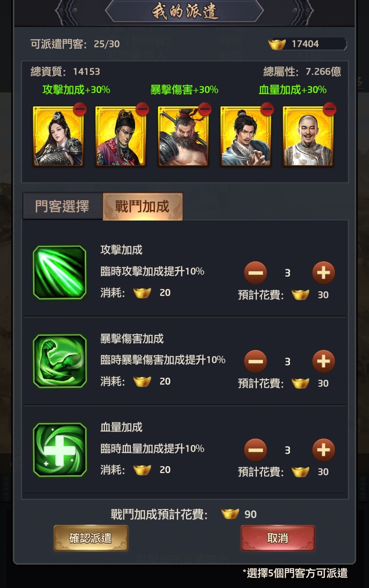The height and width of the screenshot is (588, 369).
Task: Tap the flexing arm 暴擊傷害加成 icon
Action: click(59, 361)
